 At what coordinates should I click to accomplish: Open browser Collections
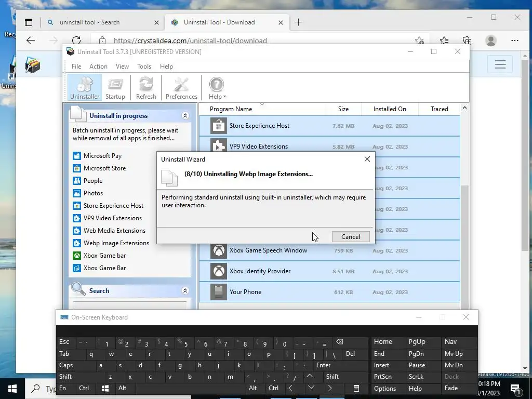(x=467, y=41)
